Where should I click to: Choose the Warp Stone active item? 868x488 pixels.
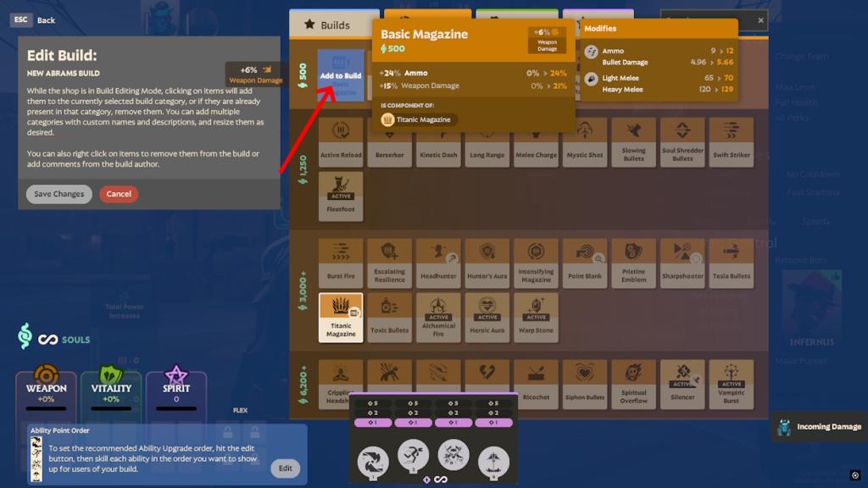click(536, 317)
